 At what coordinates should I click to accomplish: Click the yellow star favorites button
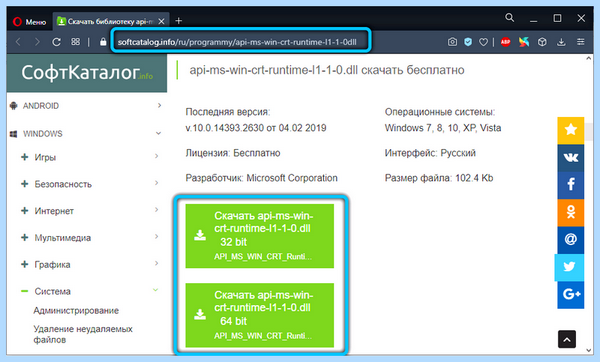[x=571, y=130]
